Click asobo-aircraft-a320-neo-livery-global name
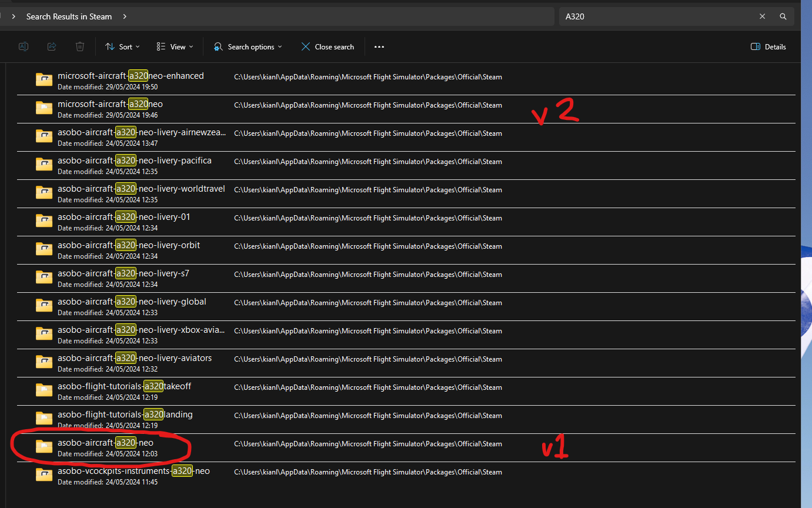 tap(132, 302)
